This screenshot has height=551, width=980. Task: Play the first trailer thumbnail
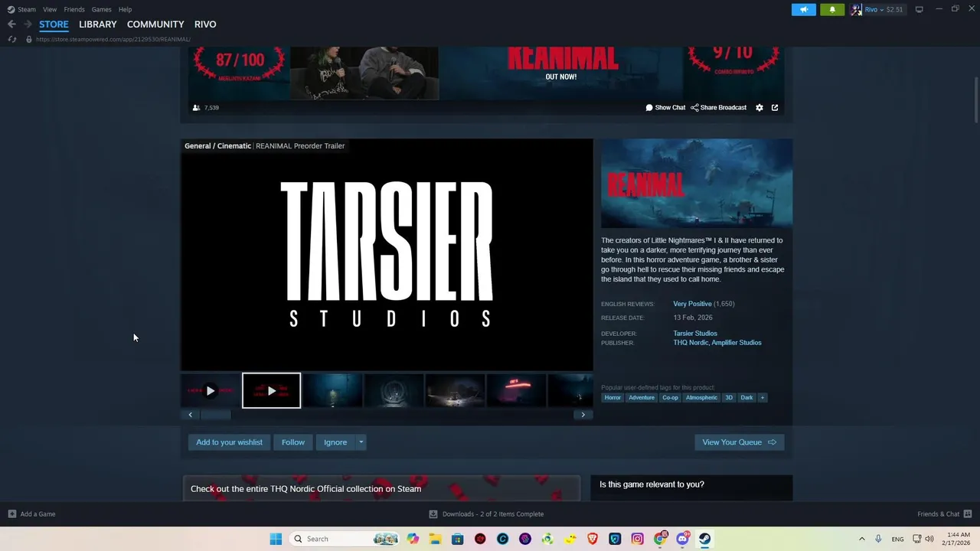point(211,391)
